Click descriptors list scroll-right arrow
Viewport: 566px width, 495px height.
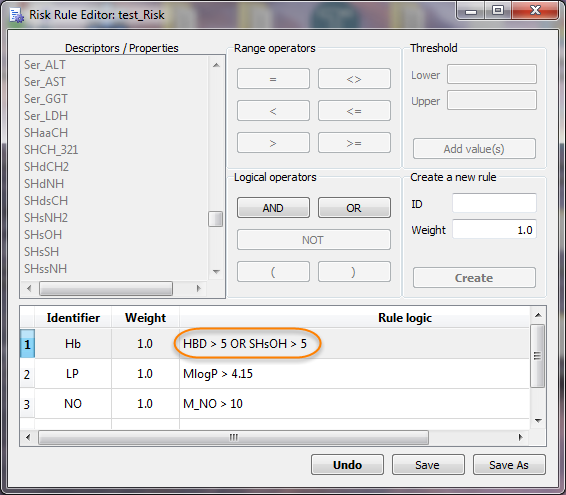point(199,288)
